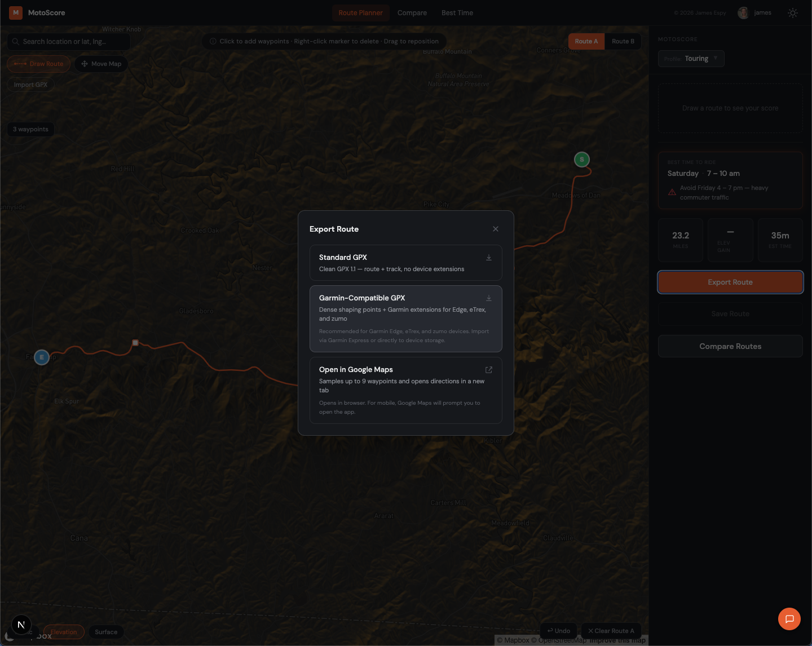This screenshot has width=812, height=646.
Task: Click the external-link icon next to Open in Google Maps
Action: [489, 370]
